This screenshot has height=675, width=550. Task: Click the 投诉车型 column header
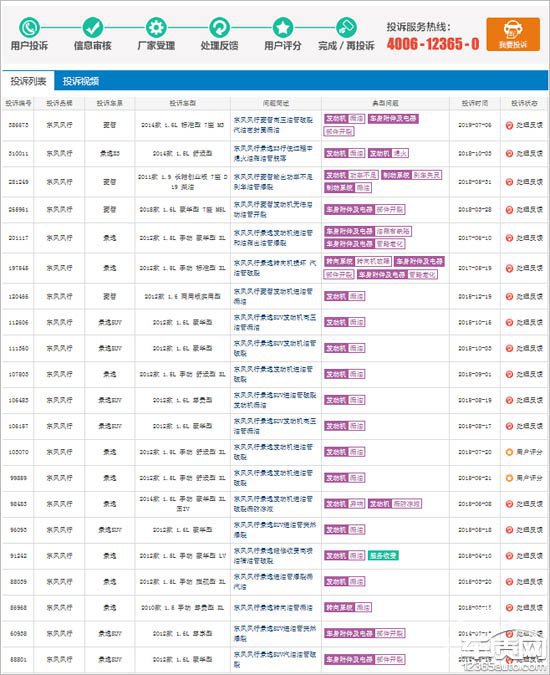tap(182, 103)
